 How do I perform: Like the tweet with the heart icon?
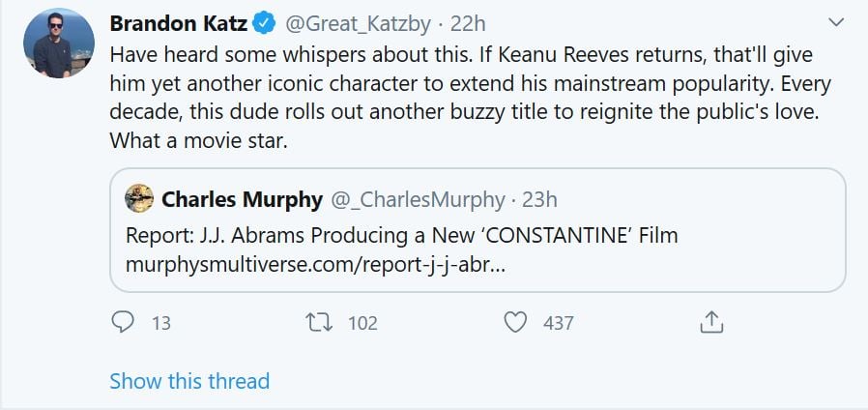(x=516, y=322)
